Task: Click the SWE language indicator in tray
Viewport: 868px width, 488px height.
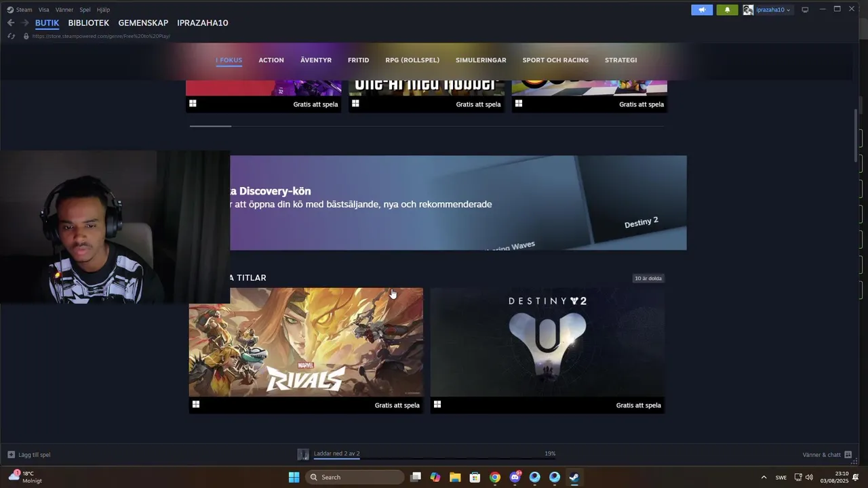Action: click(781, 477)
